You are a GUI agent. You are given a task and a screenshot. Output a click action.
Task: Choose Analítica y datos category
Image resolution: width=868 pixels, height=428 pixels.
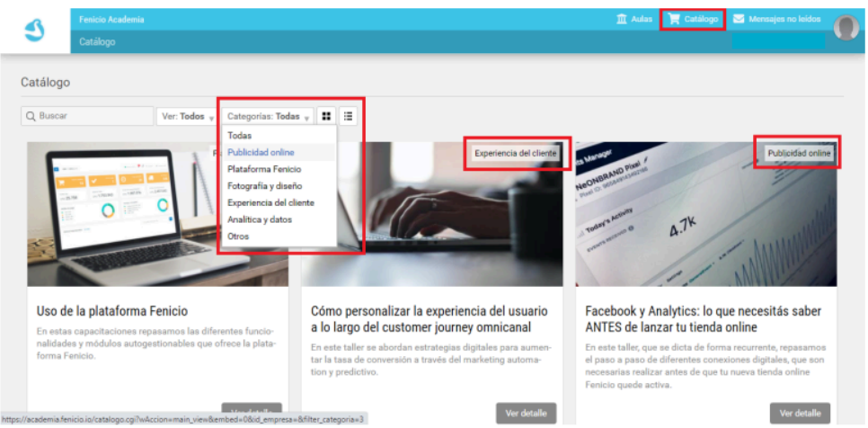(260, 219)
